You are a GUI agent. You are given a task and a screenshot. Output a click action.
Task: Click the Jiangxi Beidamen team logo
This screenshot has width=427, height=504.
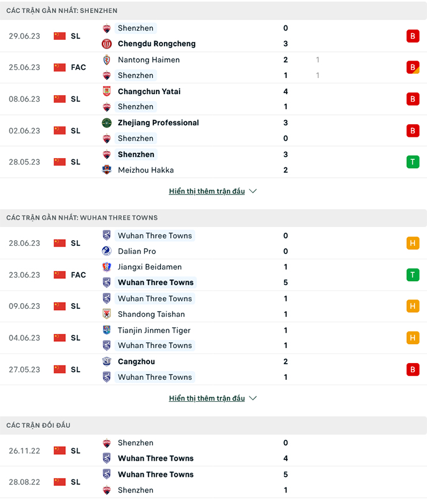(x=107, y=267)
